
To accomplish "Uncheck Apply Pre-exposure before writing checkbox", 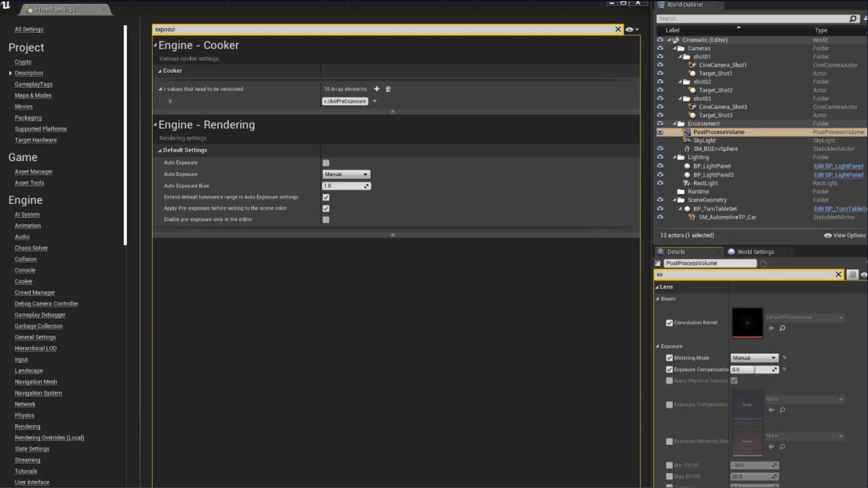I will pos(325,208).
